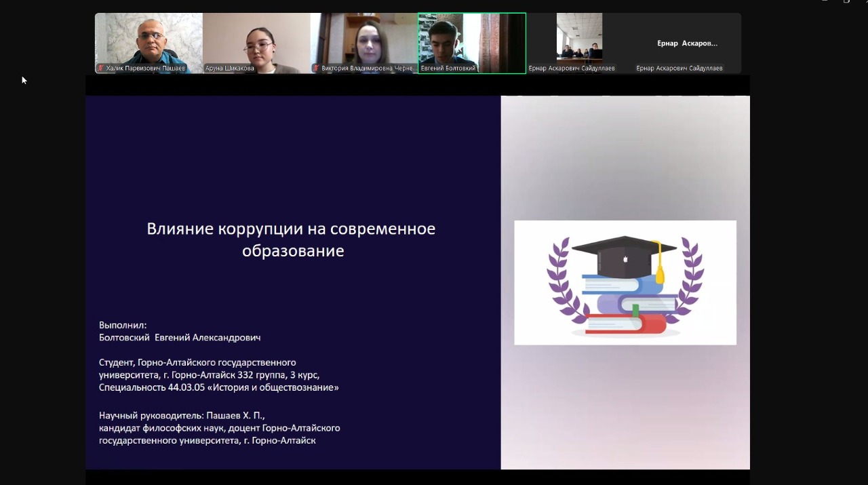Click presenter name "Болтовский Евгений Александрович"
Image resolution: width=868 pixels, height=485 pixels.
[180, 337]
